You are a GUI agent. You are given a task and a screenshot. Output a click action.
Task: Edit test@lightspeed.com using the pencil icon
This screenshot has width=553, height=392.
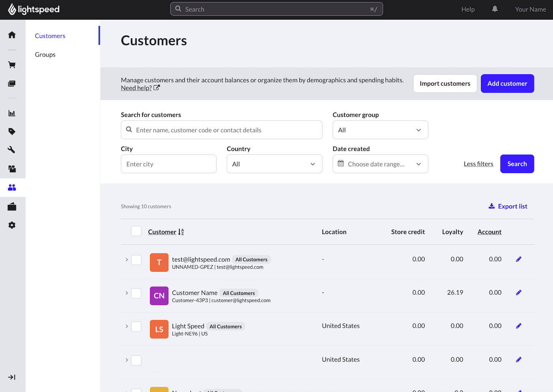(519, 259)
